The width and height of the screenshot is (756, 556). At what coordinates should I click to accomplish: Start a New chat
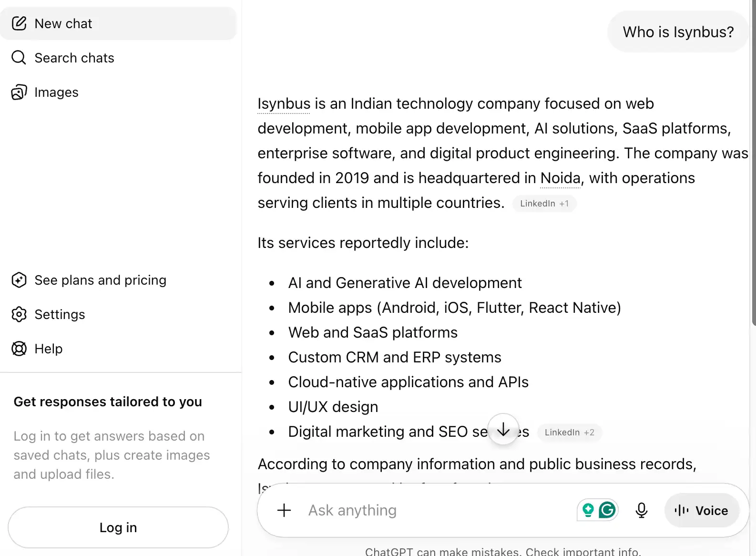(x=118, y=23)
